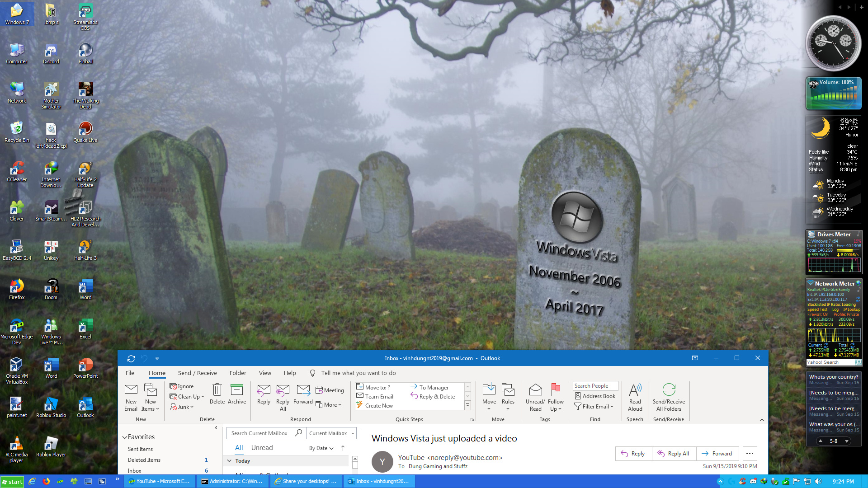Screen dimensions: 868x488
Task: Select the To Manager quick step
Action: (x=429, y=387)
